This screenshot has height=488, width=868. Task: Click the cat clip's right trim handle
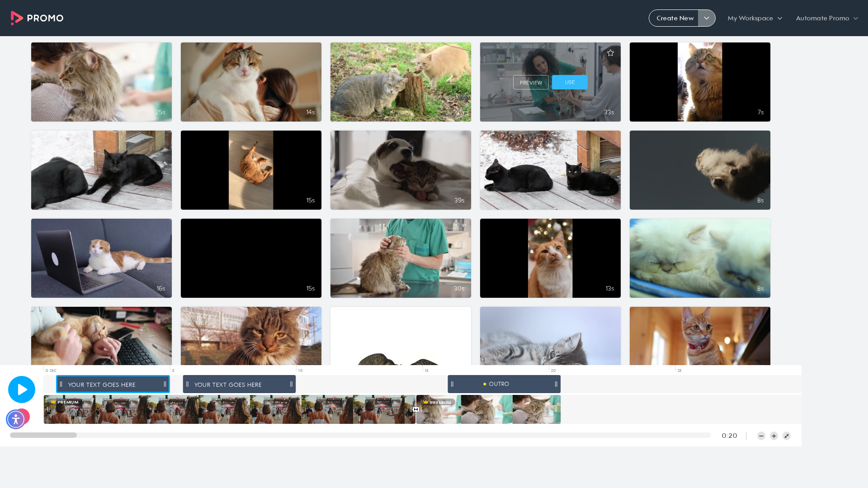[556, 409]
